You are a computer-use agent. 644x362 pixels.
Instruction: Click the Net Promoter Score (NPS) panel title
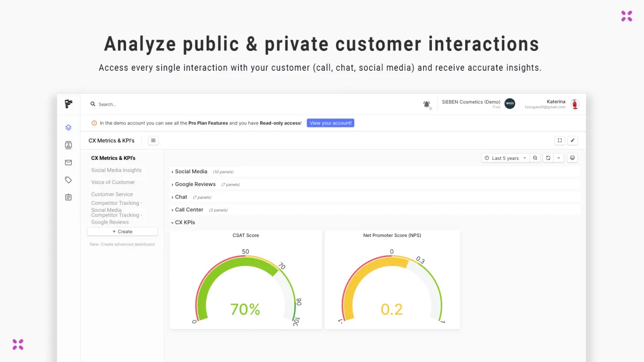[392, 235]
